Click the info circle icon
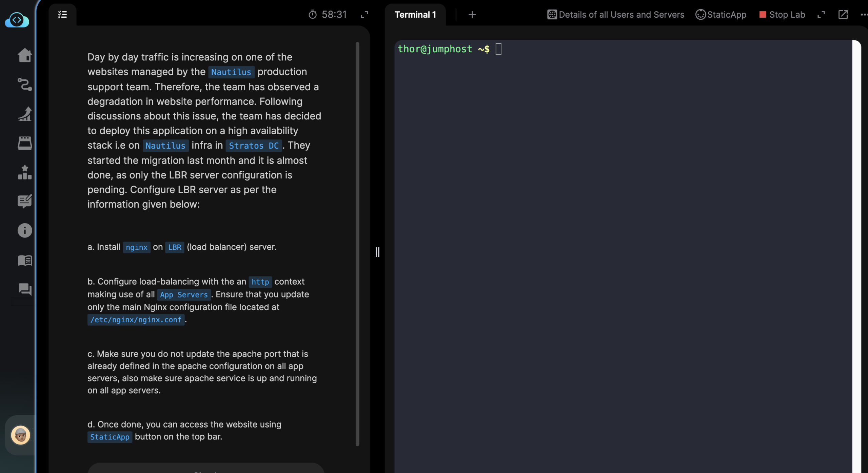The width and height of the screenshot is (868, 473). click(25, 230)
